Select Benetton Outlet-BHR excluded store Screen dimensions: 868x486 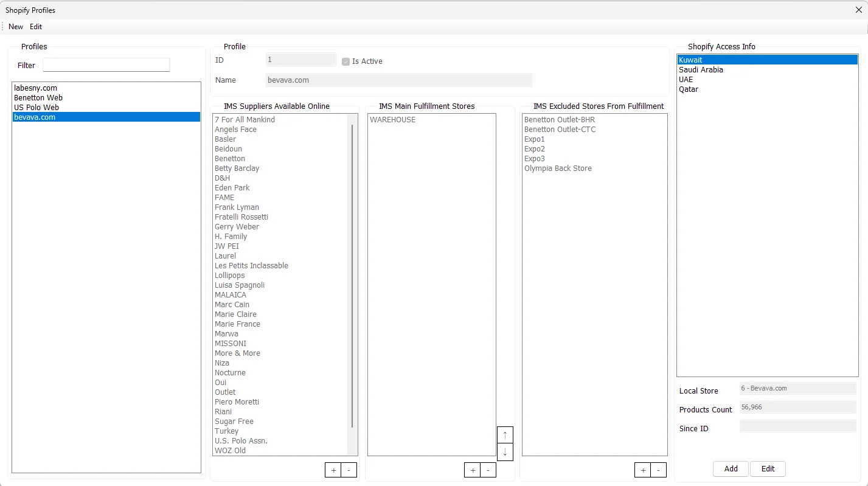tap(594, 120)
